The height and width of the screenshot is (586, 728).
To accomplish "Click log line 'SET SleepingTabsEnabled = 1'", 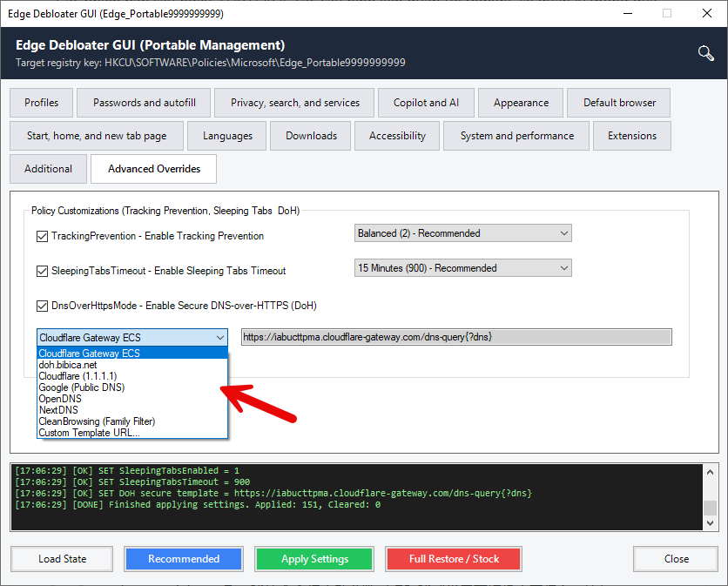I will [127, 470].
